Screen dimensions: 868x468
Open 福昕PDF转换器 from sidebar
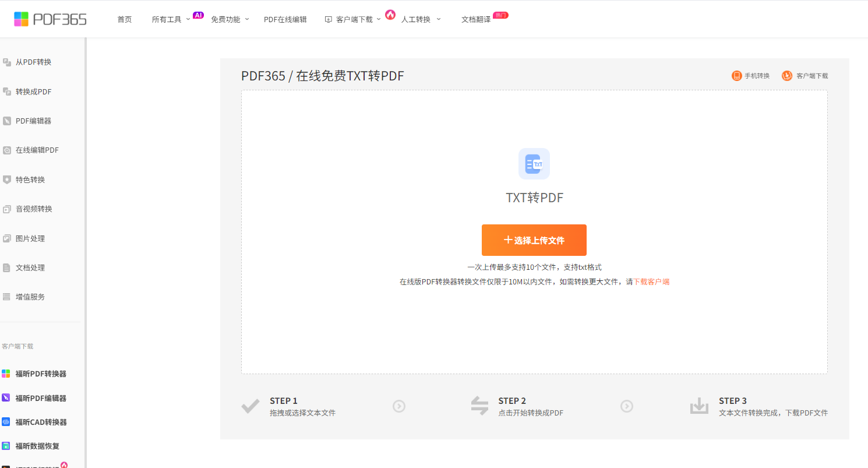(40, 374)
